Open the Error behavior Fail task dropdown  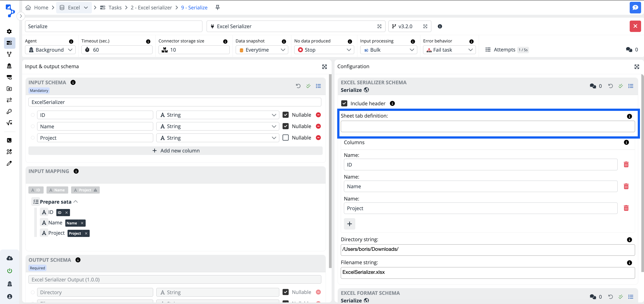[449, 50]
